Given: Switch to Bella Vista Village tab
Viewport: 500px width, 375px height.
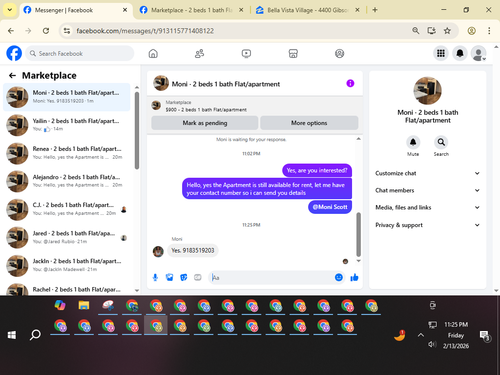Looking at the screenshot, I should [308, 10].
